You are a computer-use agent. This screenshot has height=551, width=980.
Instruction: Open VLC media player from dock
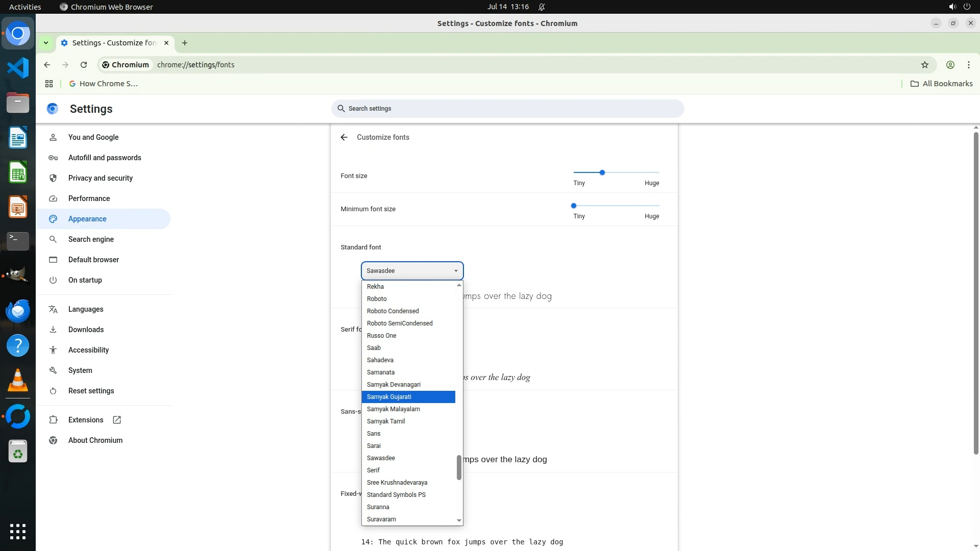[18, 380]
